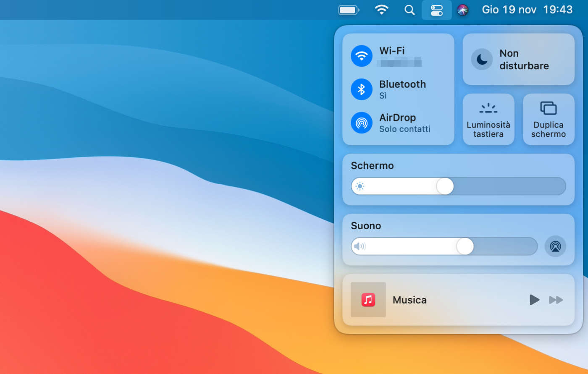Click the Duplica schermo screen mirroring tile
588x374 pixels.
(548, 120)
